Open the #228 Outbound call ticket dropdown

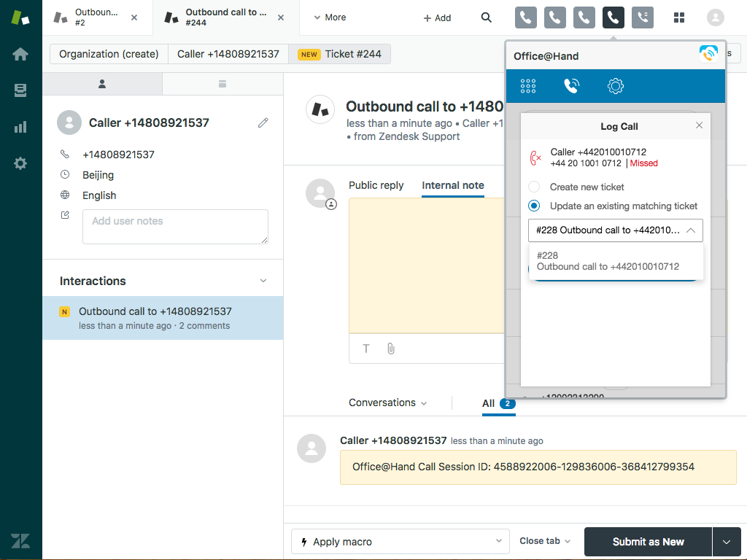point(616,230)
